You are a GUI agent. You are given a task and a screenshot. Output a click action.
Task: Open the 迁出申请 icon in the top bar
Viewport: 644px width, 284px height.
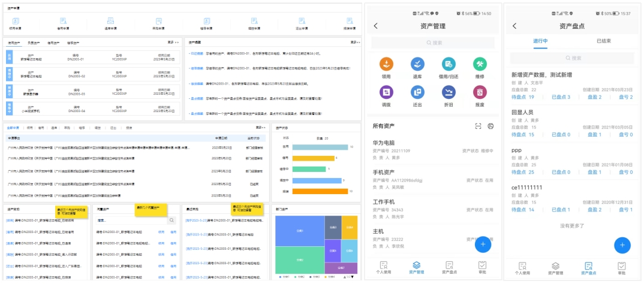[x=302, y=21]
